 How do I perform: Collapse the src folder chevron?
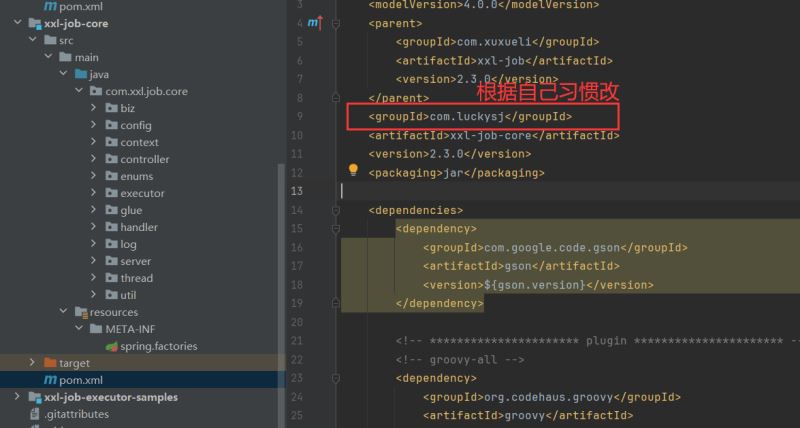(33, 40)
